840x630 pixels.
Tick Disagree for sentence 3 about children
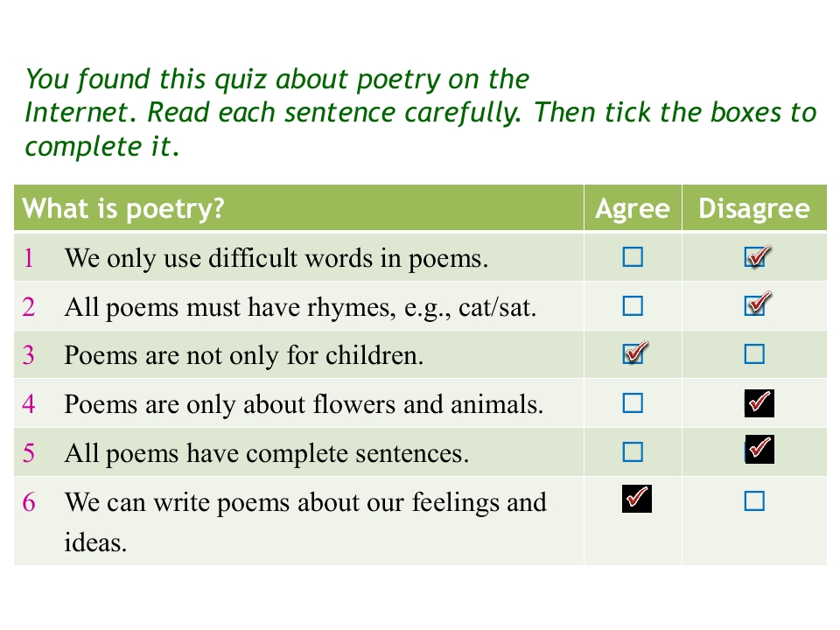tap(754, 354)
